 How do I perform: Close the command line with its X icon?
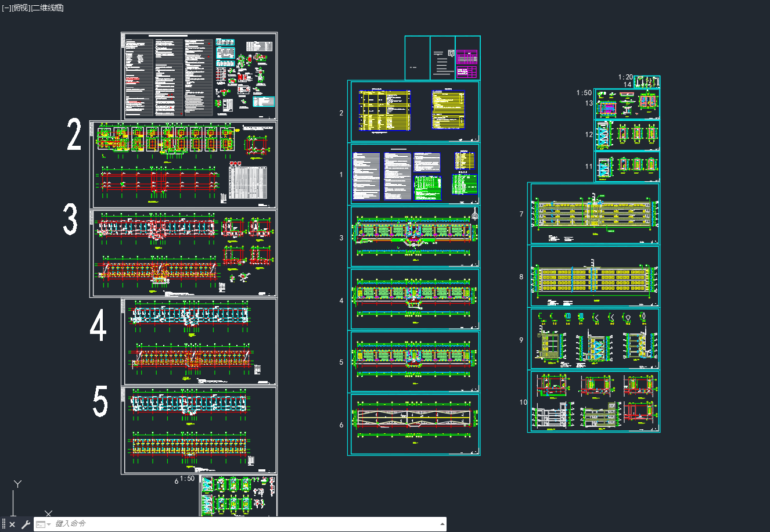click(x=12, y=524)
